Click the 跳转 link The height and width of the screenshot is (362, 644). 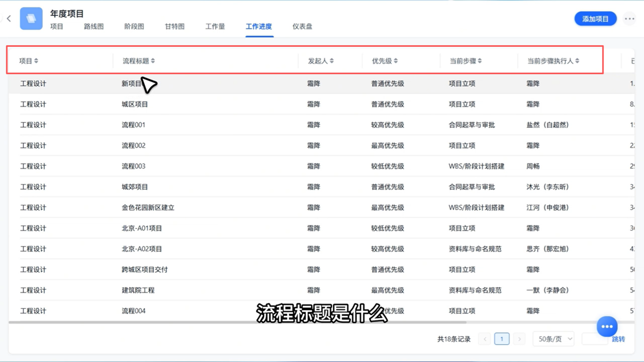pyautogui.click(x=618, y=339)
